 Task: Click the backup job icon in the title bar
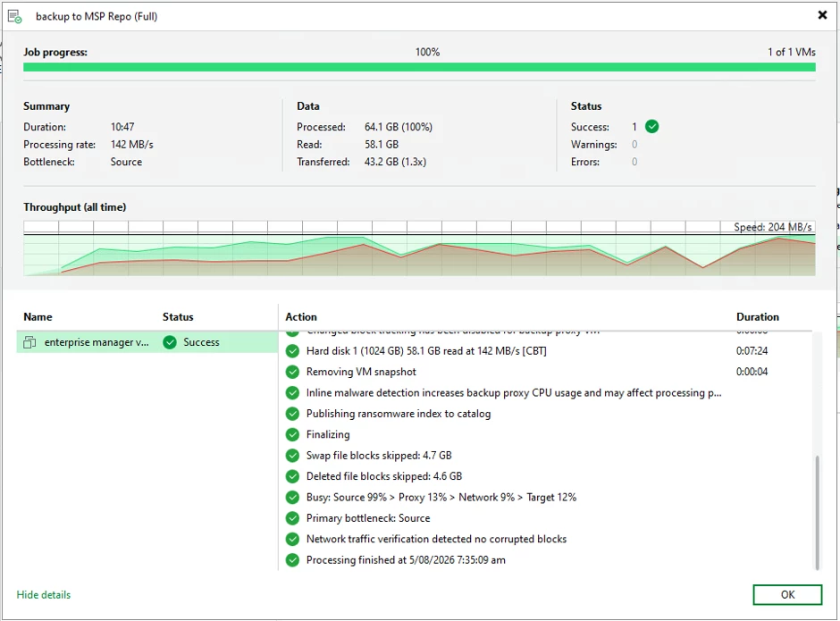coord(15,17)
